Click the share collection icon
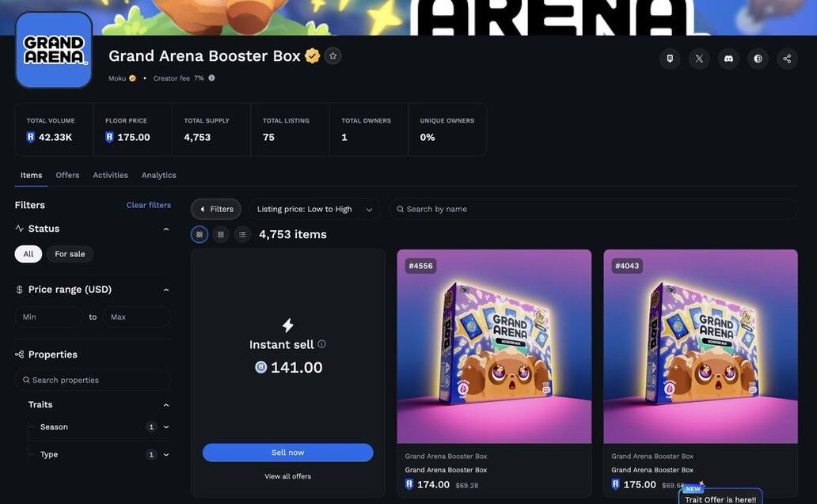 787,59
